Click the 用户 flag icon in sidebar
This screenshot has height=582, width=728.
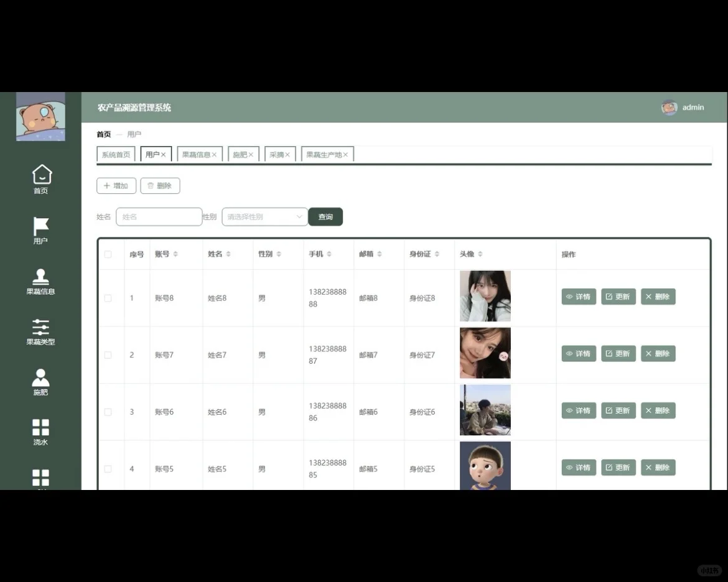(41, 226)
